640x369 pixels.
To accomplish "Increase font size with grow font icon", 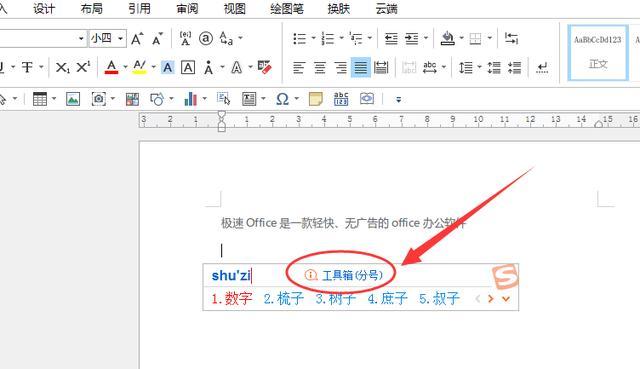I will pyautogui.click(x=137, y=39).
